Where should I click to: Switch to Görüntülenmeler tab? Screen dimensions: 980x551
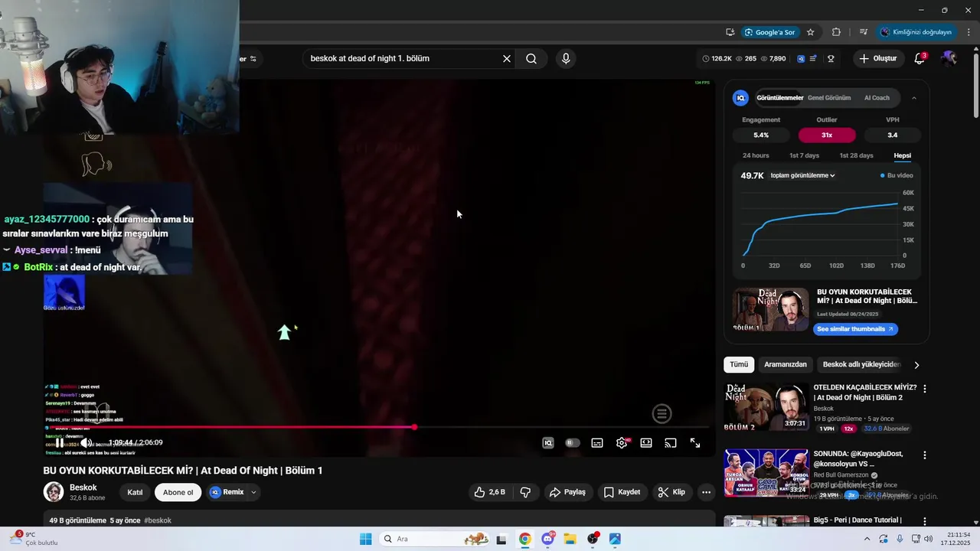point(779,98)
